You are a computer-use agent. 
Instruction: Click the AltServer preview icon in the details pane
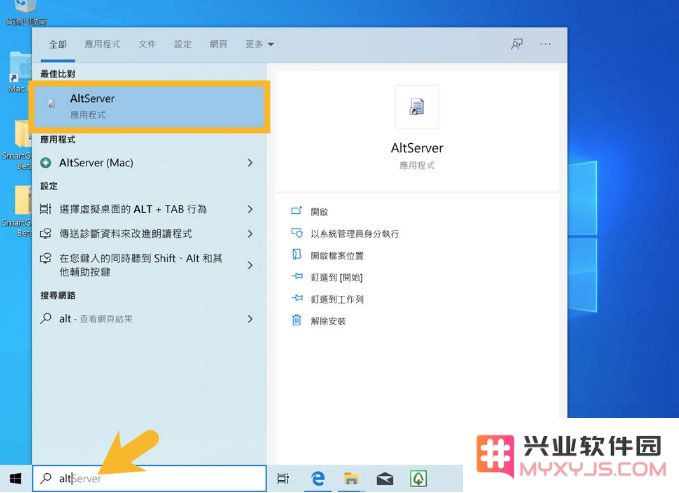point(417,107)
